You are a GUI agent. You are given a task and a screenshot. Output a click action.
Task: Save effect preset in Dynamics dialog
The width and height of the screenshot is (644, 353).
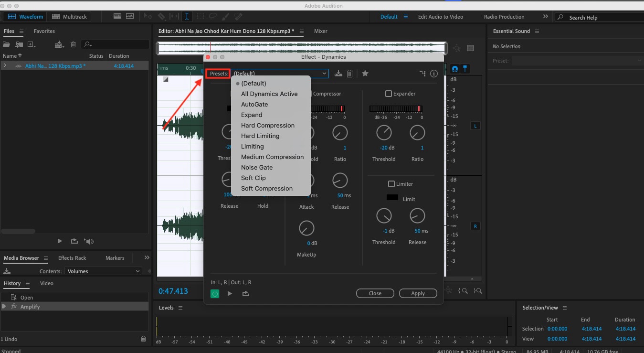[x=338, y=74]
